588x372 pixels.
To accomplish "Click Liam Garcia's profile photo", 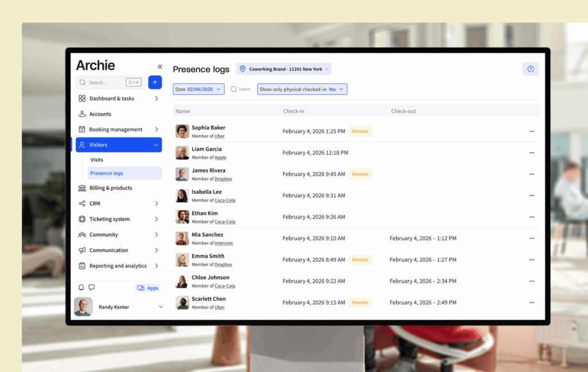I will [182, 152].
